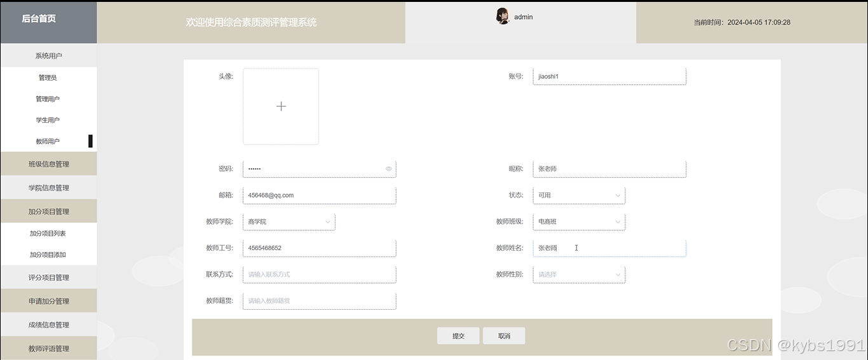This screenshot has width=868, height=360.
Task: Click the admin username label
Action: coord(524,17)
